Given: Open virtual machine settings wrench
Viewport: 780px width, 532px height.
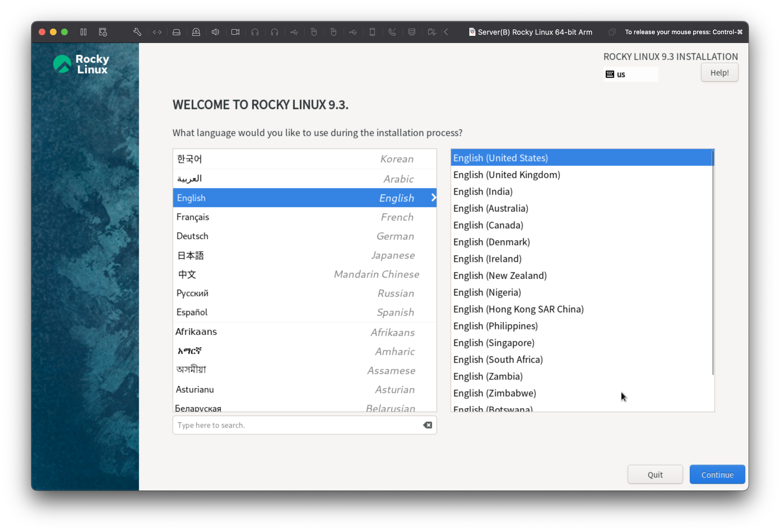Looking at the screenshot, I should pos(137,32).
